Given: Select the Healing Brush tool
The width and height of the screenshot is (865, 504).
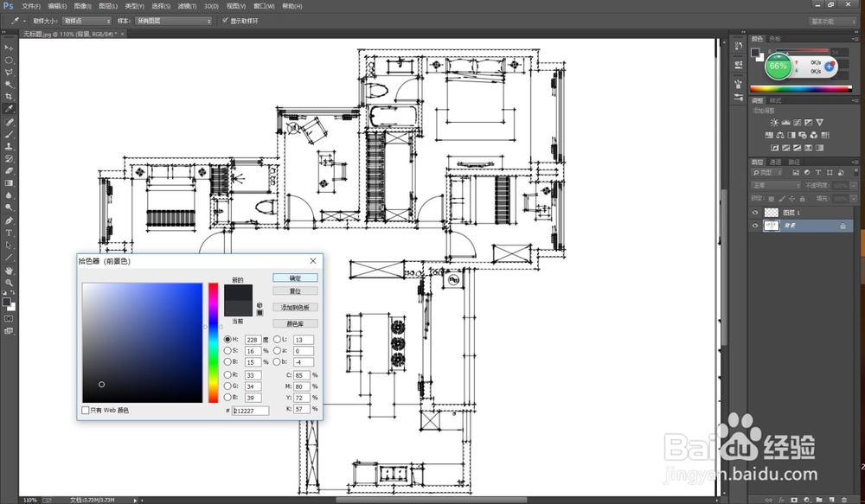Looking at the screenshot, I should tap(9, 122).
